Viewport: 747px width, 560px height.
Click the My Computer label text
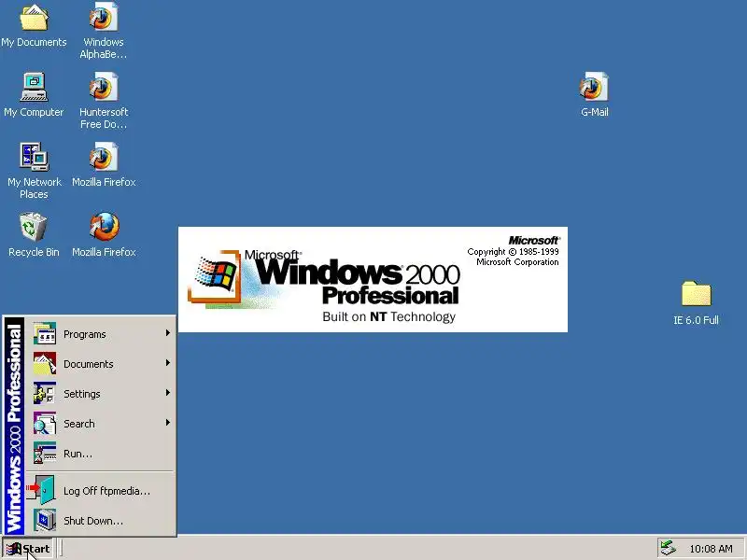(34, 112)
